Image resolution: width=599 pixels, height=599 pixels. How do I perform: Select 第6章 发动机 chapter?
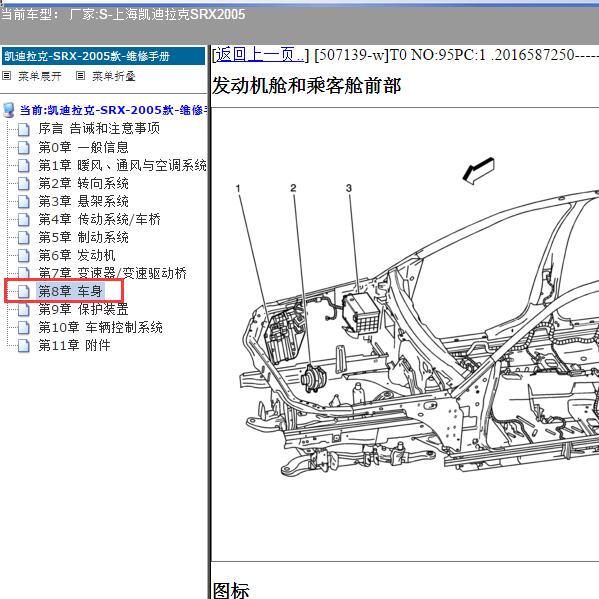77,255
